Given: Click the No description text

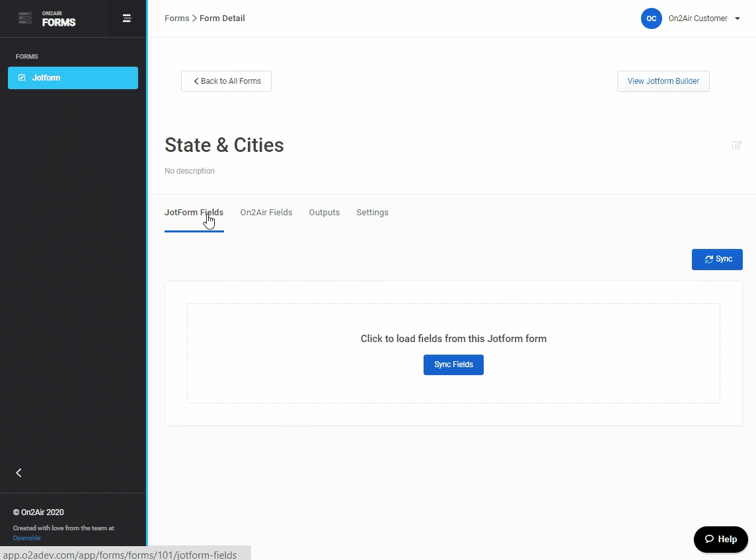Looking at the screenshot, I should [190, 171].
